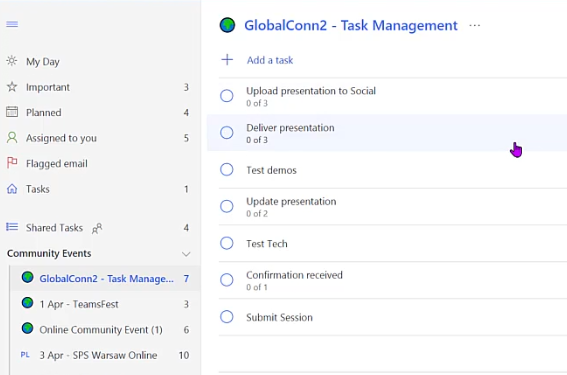Open the Flagged email list

pos(100,163)
